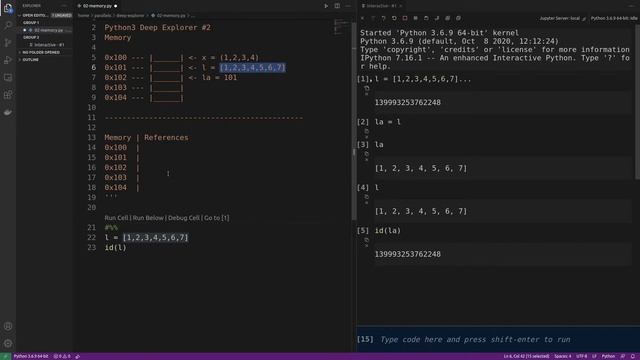
Task: Click the next-to-last Interactive toolbar icon
Action: click(448, 18)
